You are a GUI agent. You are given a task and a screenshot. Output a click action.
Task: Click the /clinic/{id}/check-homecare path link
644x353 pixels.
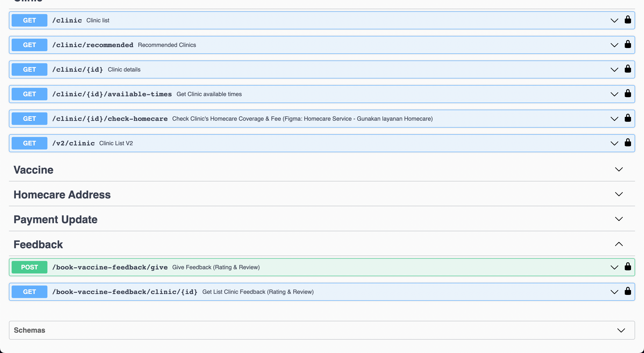(110, 119)
